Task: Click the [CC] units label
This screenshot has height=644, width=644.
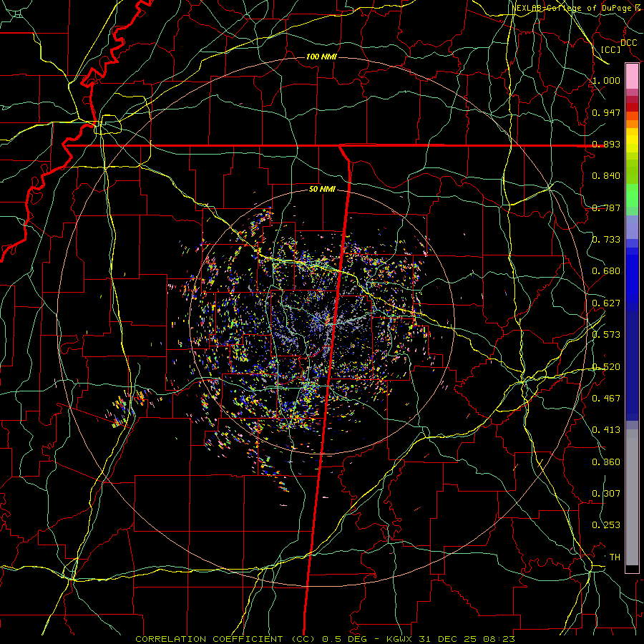Action: (x=611, y=49)
